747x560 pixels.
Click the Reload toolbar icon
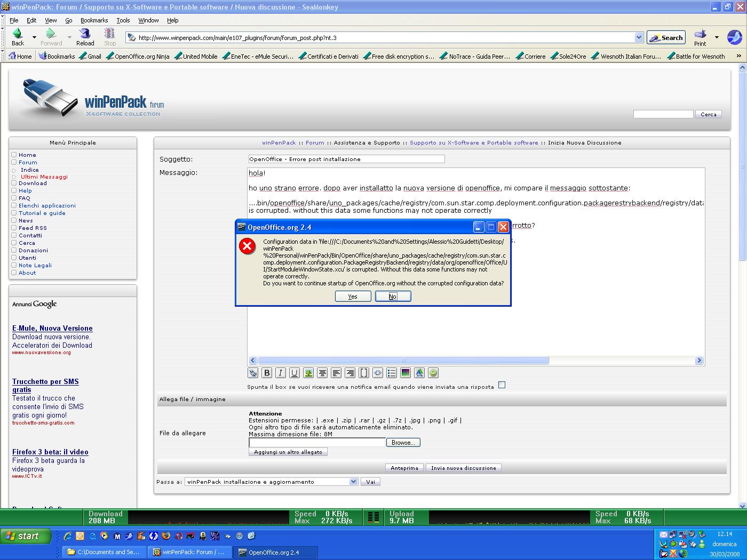tap(85, 34)
